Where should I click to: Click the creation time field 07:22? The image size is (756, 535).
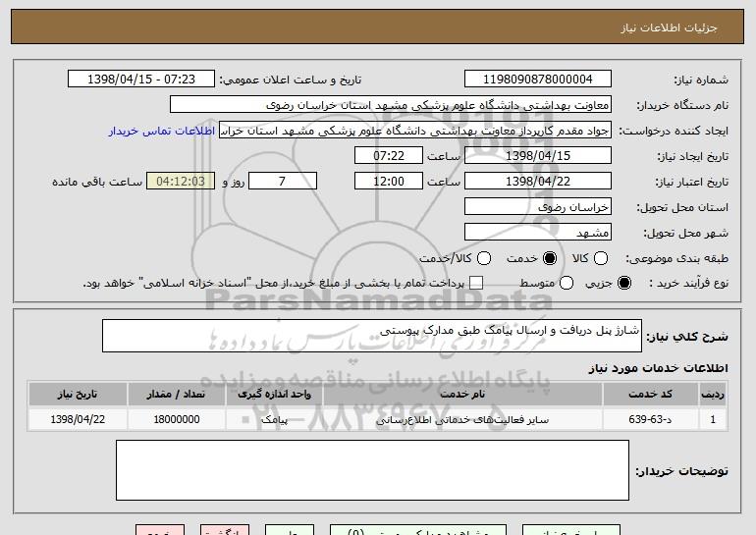[x=389, y=156]
